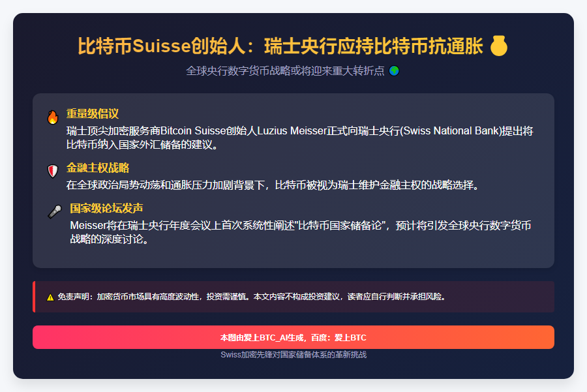The width and height of the screenshot is (587, 392).
Task: Click the subtitle 全球央行数字货币战略或将迎来重大转折点
Action: coord(285,70)
